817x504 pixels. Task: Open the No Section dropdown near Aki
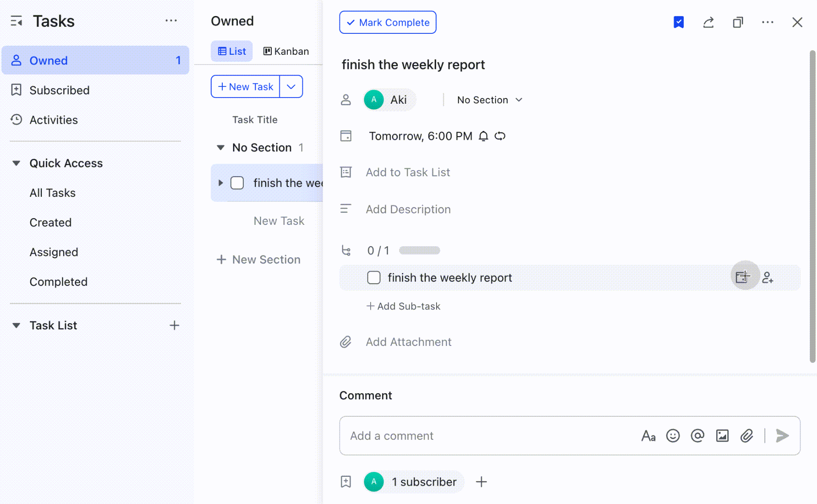coord(489,100)
